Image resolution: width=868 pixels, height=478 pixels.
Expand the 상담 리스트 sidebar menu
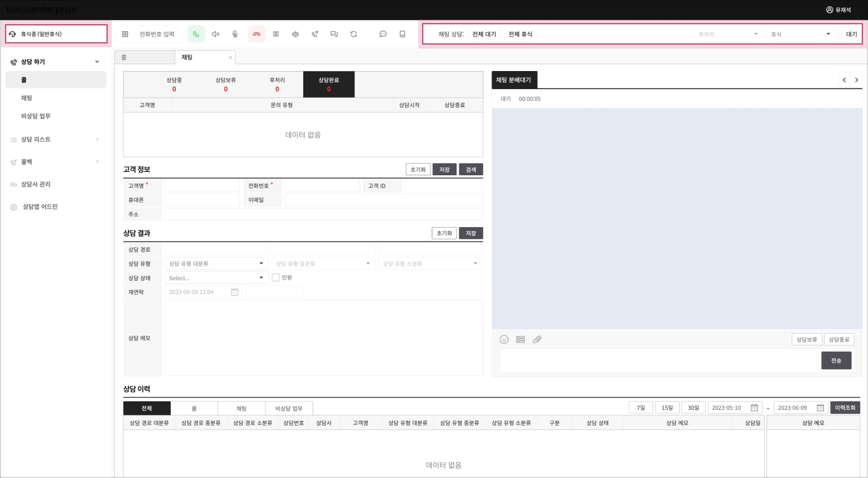point(55,139)
